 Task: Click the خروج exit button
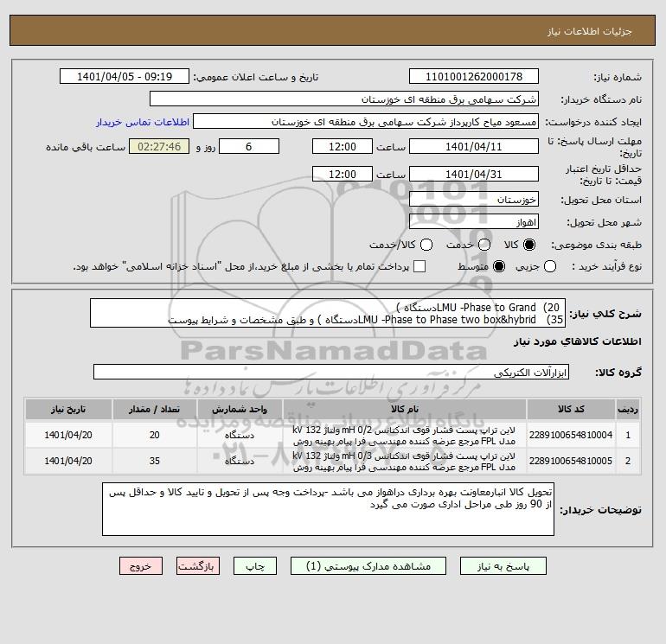pyautogui.click(x=141, y=566)
